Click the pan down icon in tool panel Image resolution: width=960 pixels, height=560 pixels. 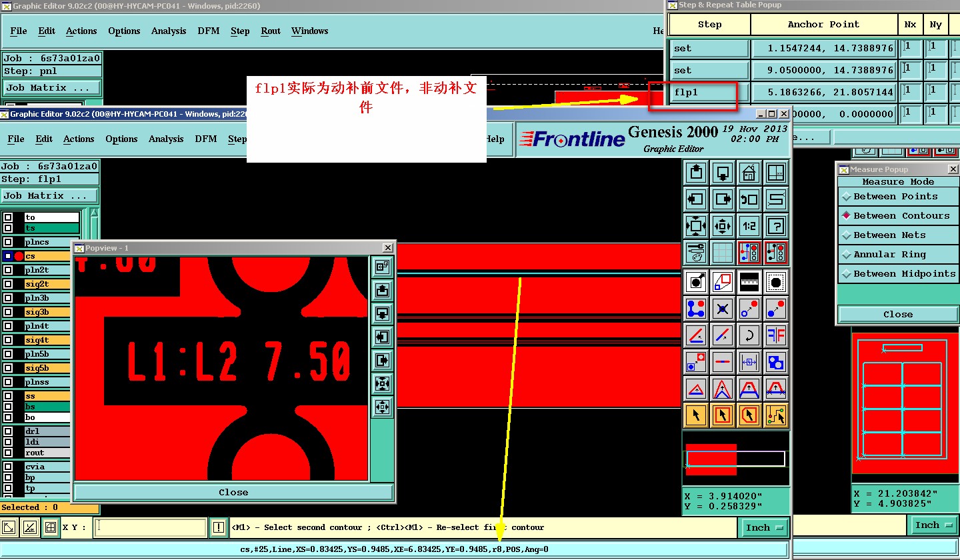pos(723,173)
